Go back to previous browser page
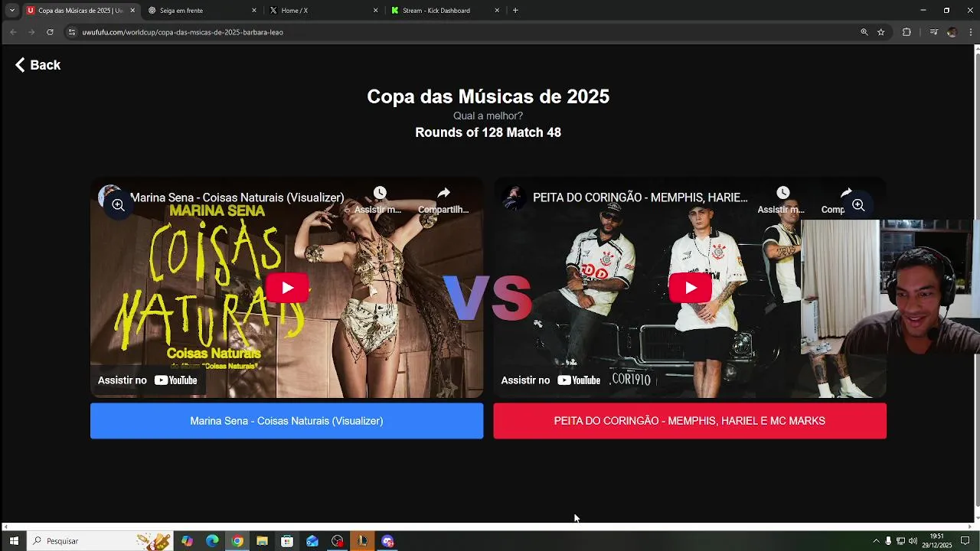 point(13,32)
